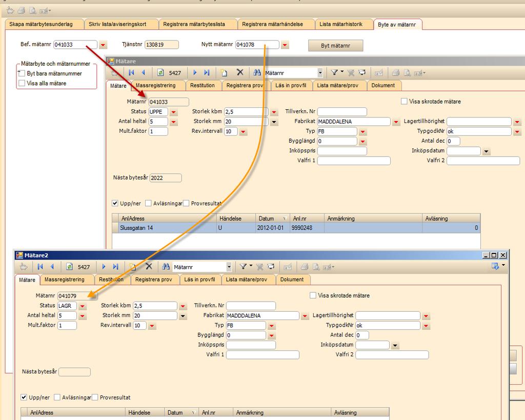Click Nästa bytesår field in Mätare2 window
Screen dimensions: 525x420
(x=74, y=372)
